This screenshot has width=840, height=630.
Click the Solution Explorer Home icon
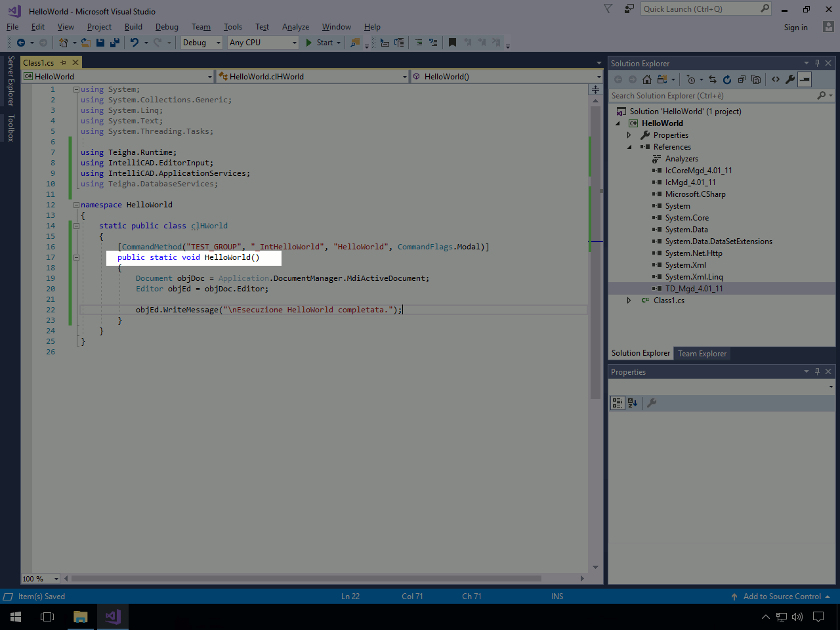[x=647, y=79]
